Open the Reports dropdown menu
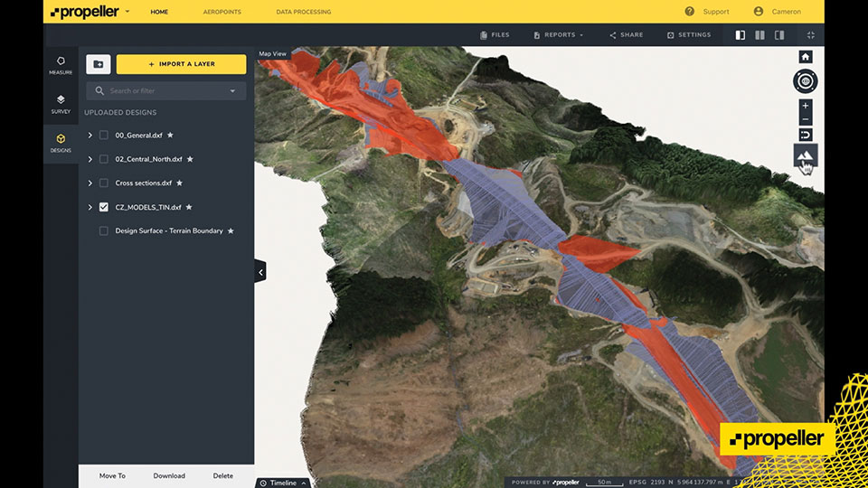Viewport: 868px width, 488px height. coord(559,35)
